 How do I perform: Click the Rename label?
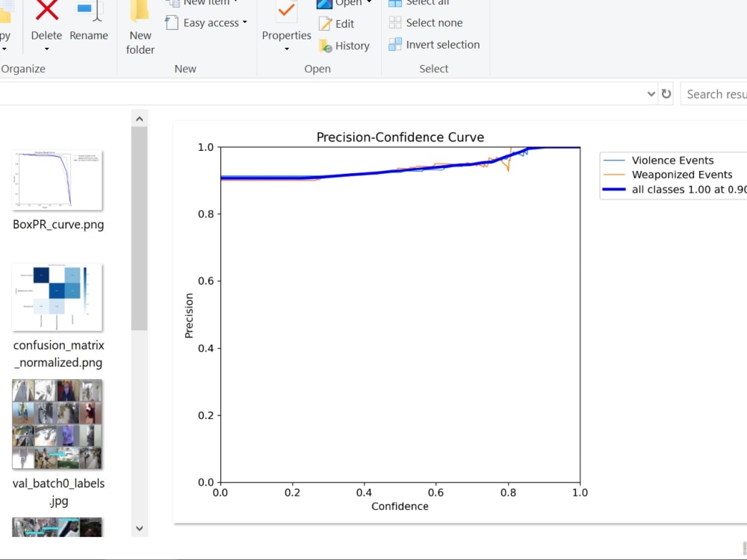(x=89, y=35)
